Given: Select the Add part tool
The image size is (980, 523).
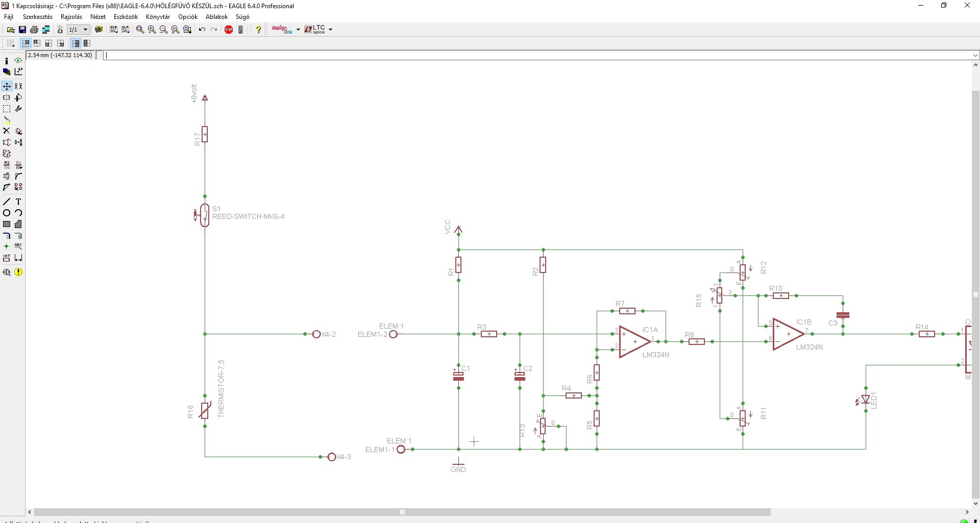Looking at the screenshot, I should [x=18, y=131].
